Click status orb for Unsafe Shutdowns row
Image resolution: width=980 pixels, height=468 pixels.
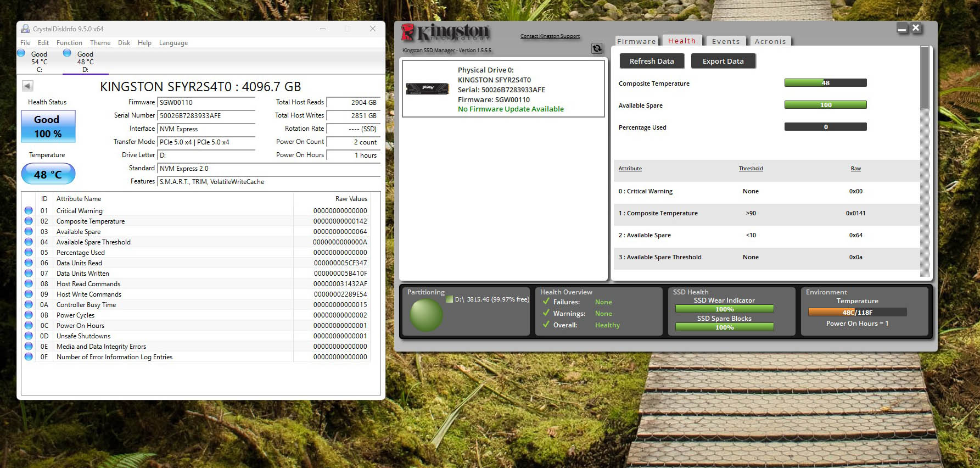[29, 336]
